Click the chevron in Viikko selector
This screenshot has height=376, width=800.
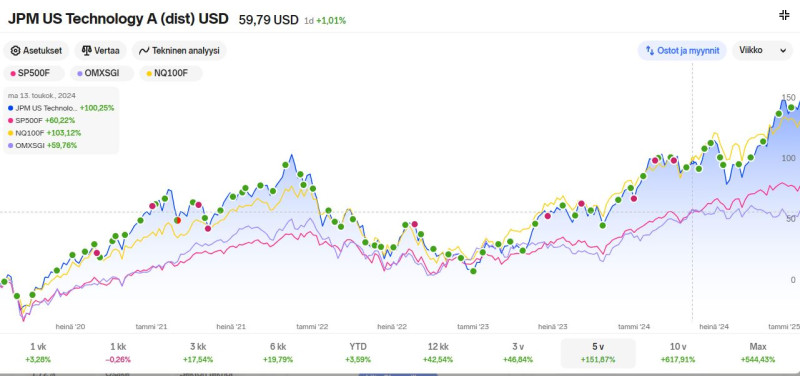click(x=783, y=51)
